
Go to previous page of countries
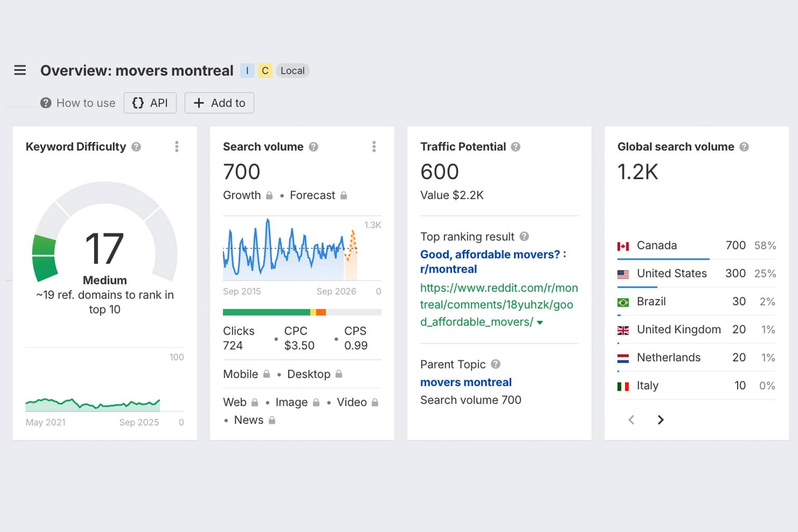631,420
